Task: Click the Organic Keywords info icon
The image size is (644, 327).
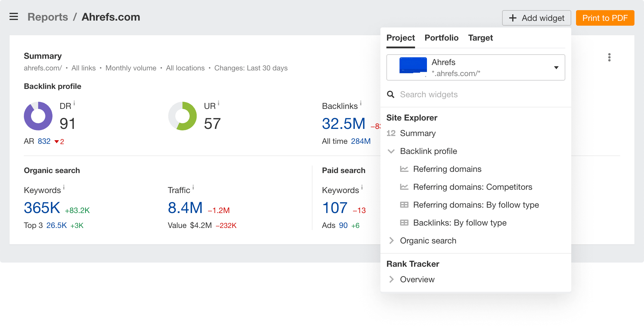Action: pos(64,187)
